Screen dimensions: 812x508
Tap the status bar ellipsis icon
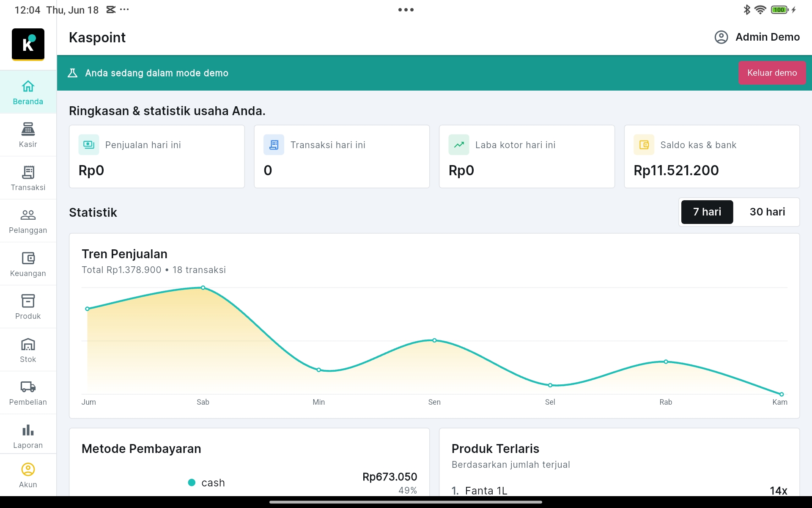[x=124, y=9]
